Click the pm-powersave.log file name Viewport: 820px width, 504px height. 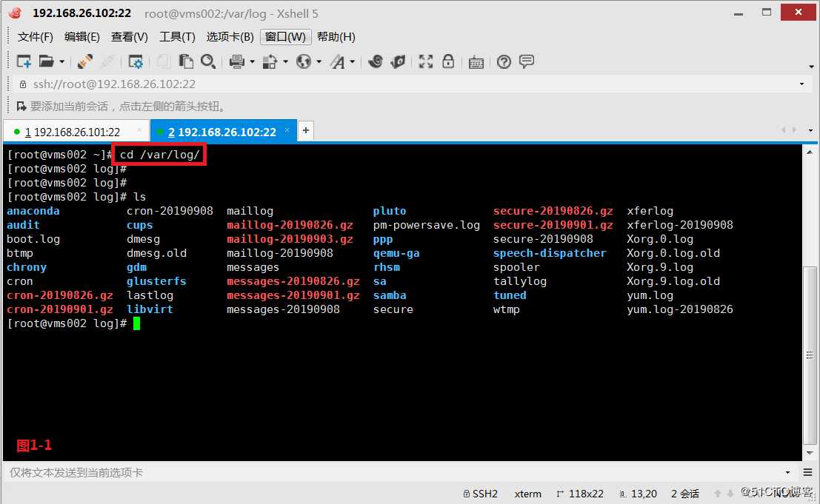[x=426, y=225]
